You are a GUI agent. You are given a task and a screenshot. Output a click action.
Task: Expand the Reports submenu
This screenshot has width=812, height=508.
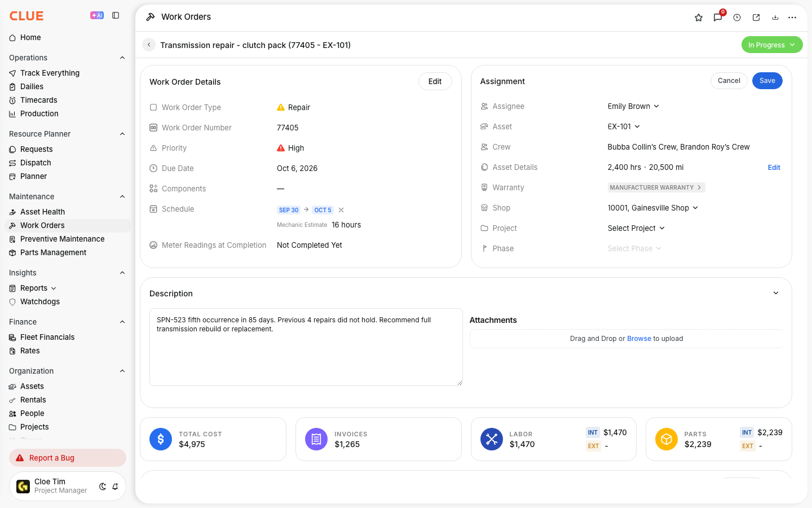(54, 288)
